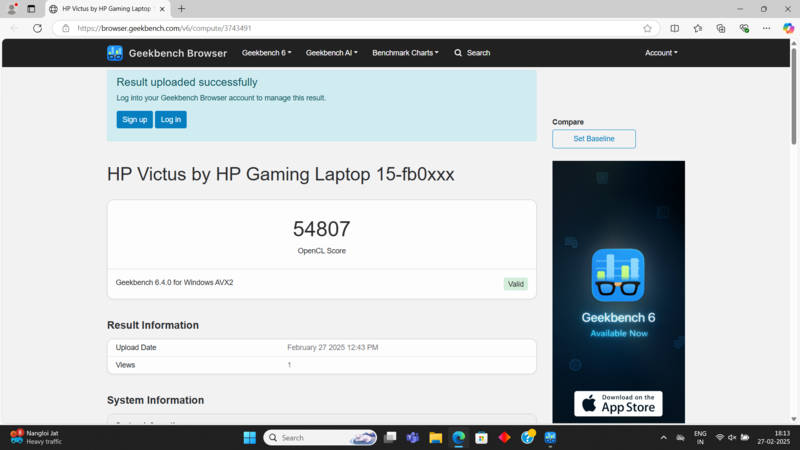Click the Geekbench app taskbar icon
800x450 pixels.
click(550, 437)
